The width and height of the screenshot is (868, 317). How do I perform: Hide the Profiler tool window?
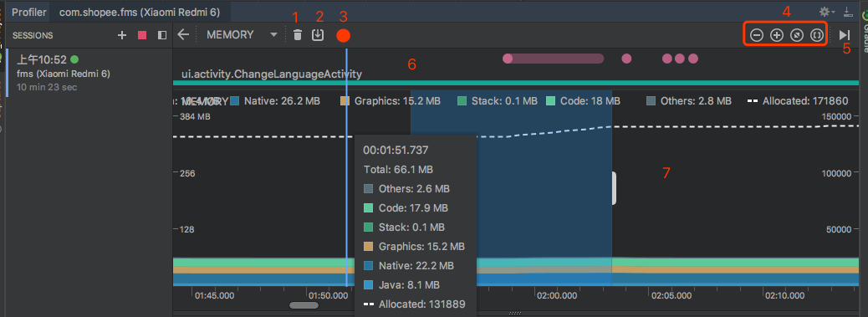pos(848,12)
